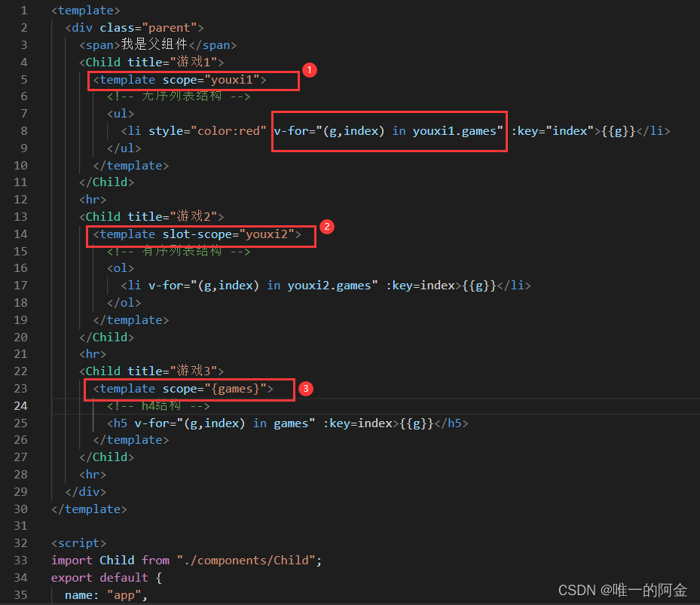This screenshot has height=605, width=700.
Task: Click the h5 v-for line with games
Action: point(288,423)
